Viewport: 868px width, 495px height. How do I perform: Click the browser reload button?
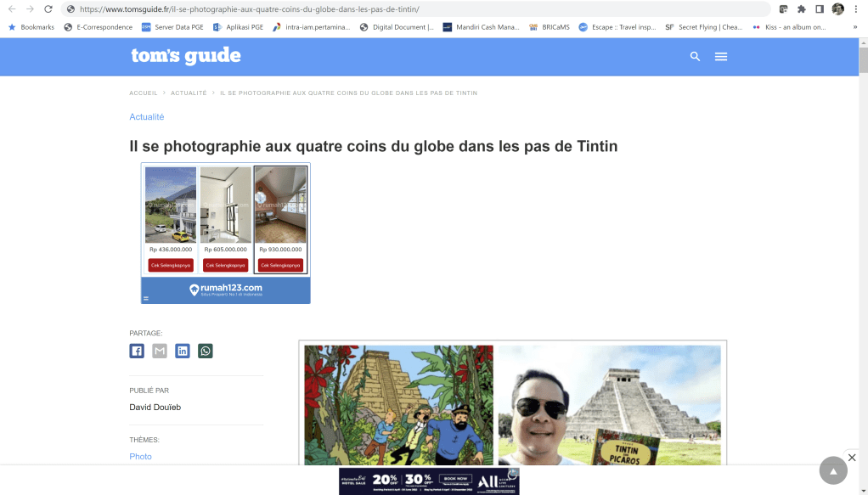(48, 9)
